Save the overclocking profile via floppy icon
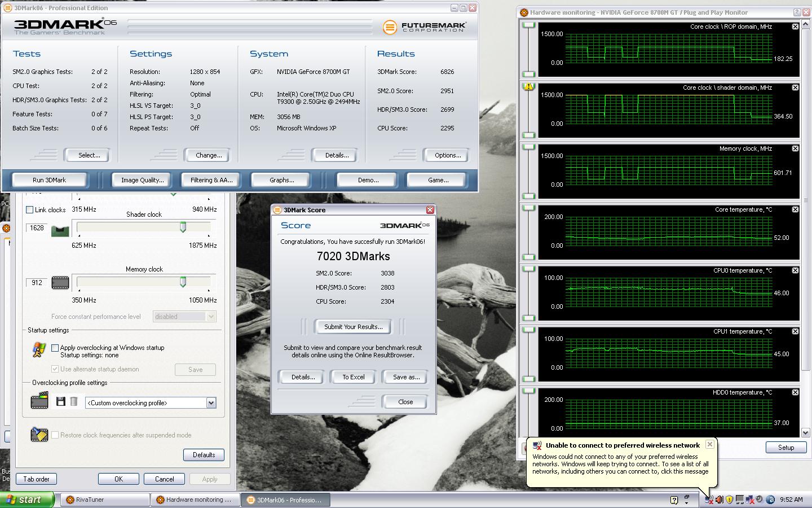This screenshot has height=508, width=812. coord(61,402)
